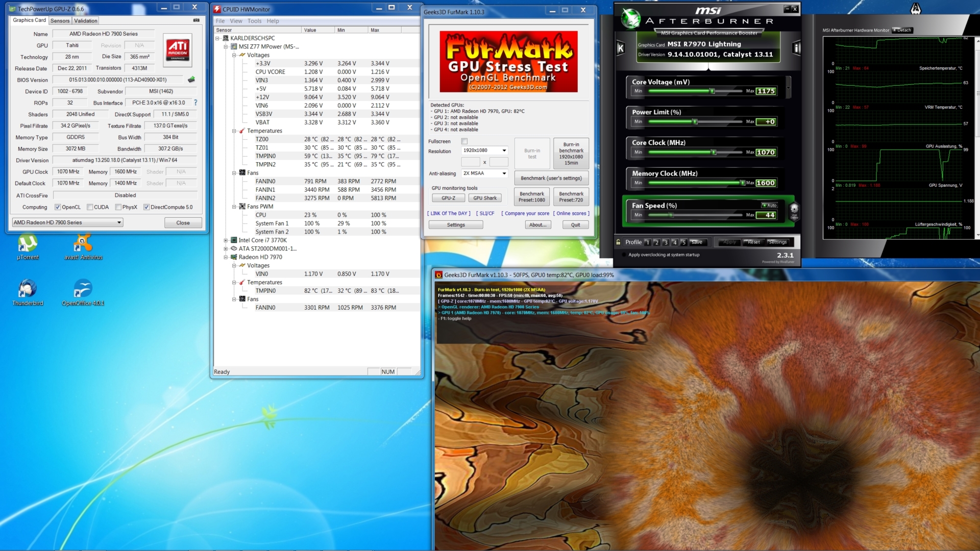The height and width of the screenshot is (551, 980).
Task: Click the Radeon HD 7970 node icon
Action: [234, 257]
